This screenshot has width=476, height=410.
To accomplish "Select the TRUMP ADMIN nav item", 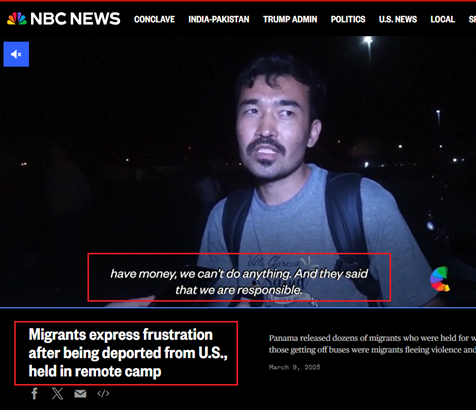I will point(290,19).
